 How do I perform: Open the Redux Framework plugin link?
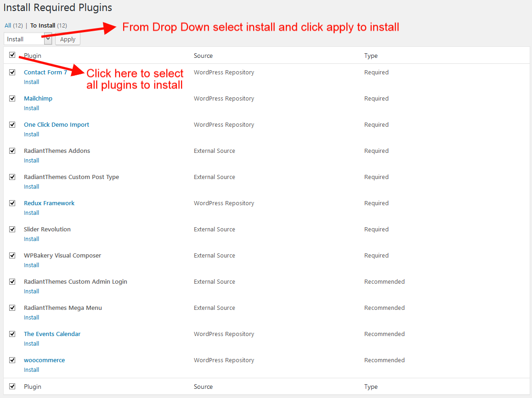pyautogui.click(x=49, y=203)
